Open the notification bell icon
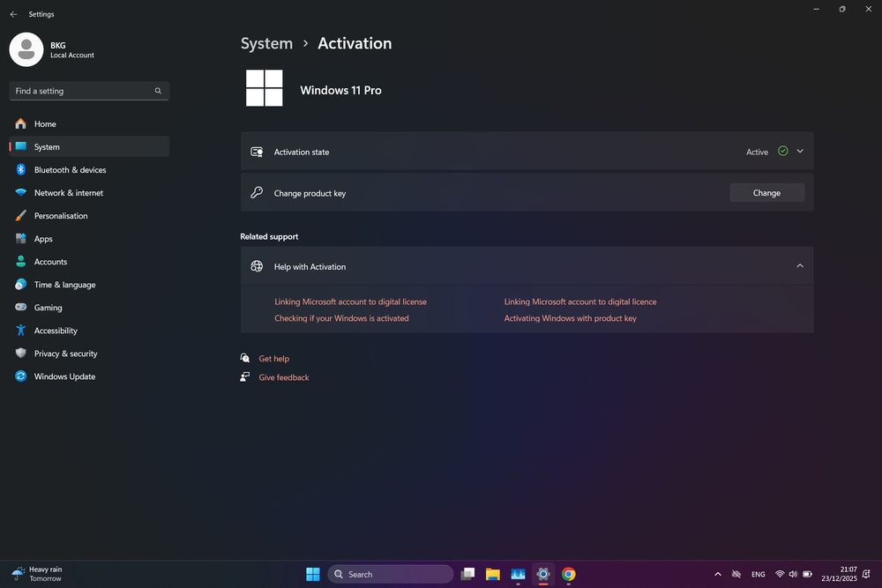Viewport: 882px width, 588px height. tap(867, 574)
